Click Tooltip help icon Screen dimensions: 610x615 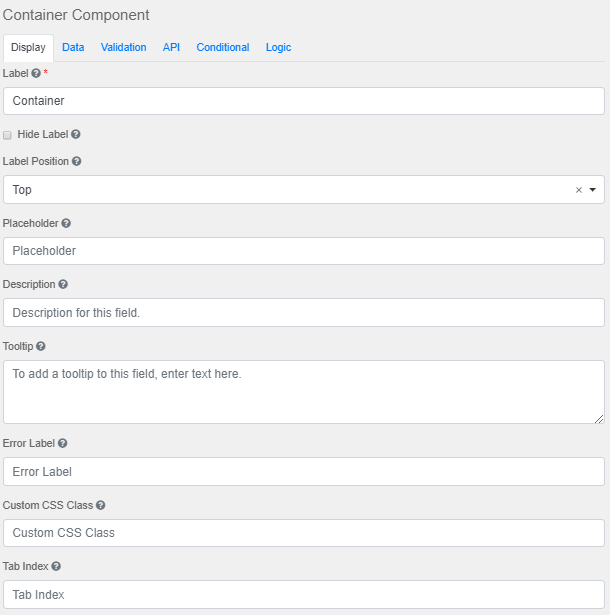(41, 346)
